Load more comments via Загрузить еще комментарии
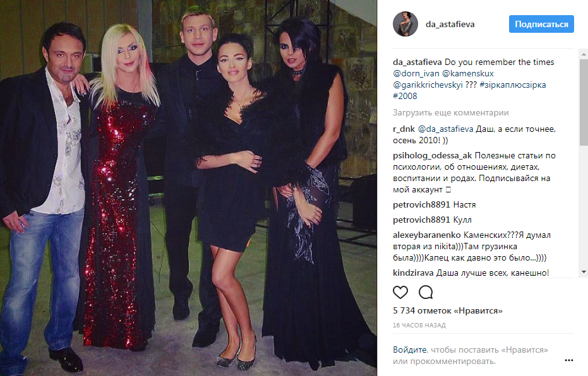The width and height of the screenshot is (588, 376). [450, 112]
